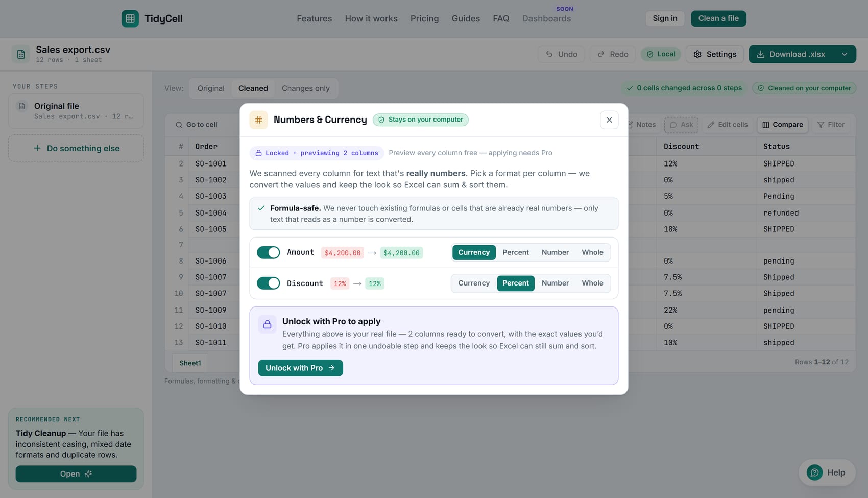Switch to Original view tab
Viewport: 868px width, 498px height.
[x=211, y=88]
